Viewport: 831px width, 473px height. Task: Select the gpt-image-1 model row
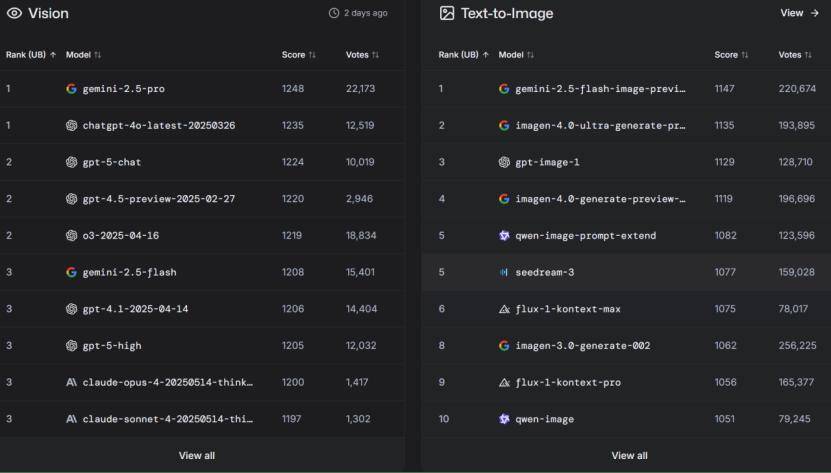tap(547, 162)
